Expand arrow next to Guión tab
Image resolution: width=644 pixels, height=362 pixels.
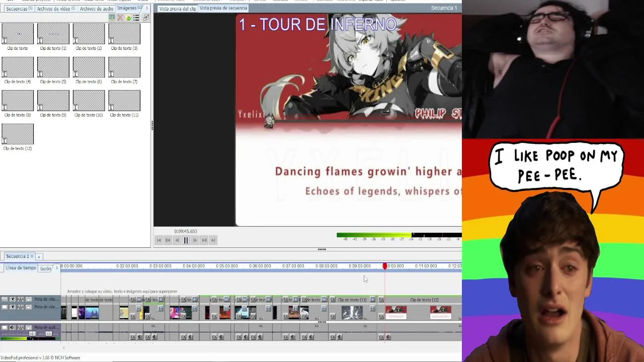tap(57, 268)
